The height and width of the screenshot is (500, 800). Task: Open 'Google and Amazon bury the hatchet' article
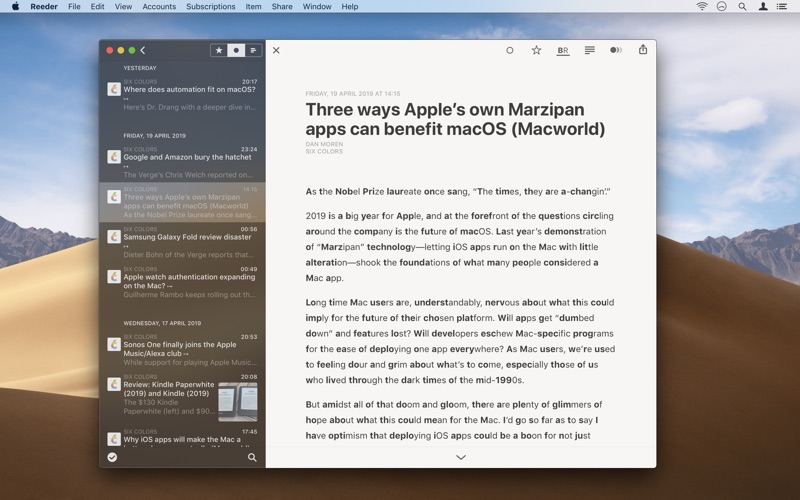[x=187, y=157]
